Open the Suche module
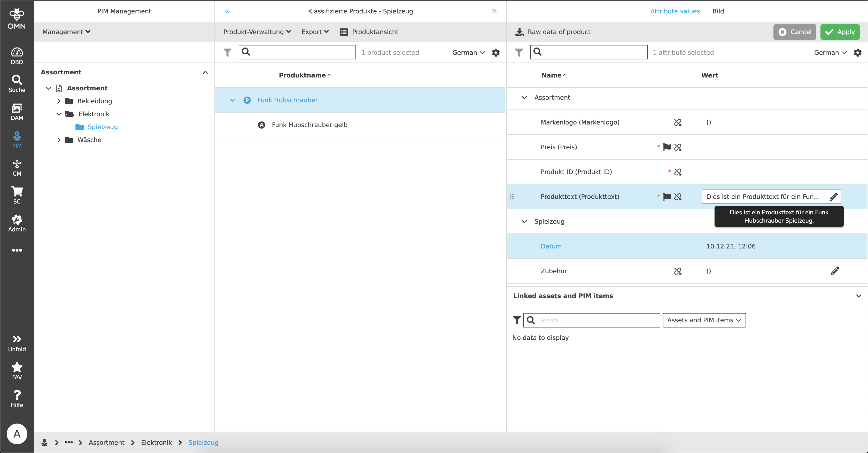Screen dimensions: 868x453 pyautogui.click(x=17, y=83)
